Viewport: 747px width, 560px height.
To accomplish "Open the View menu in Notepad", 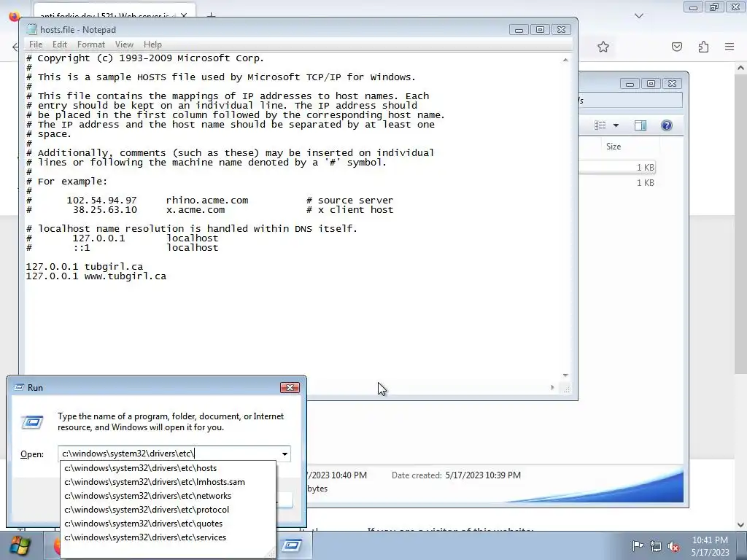I will 124,44.
